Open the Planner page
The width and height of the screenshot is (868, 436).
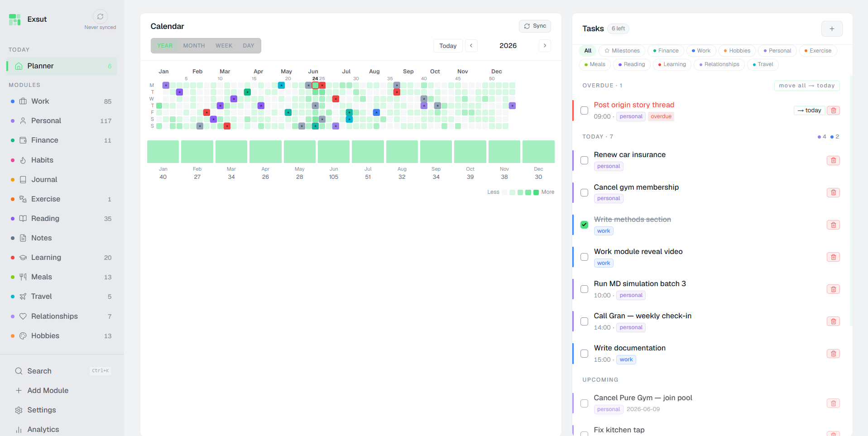point(62,66)
